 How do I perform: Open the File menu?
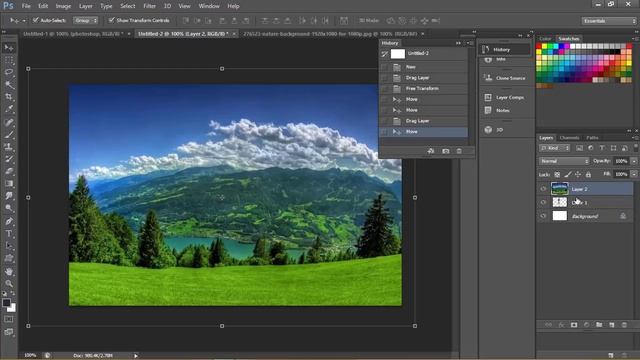pyautogui.click(x=26, y=6)
